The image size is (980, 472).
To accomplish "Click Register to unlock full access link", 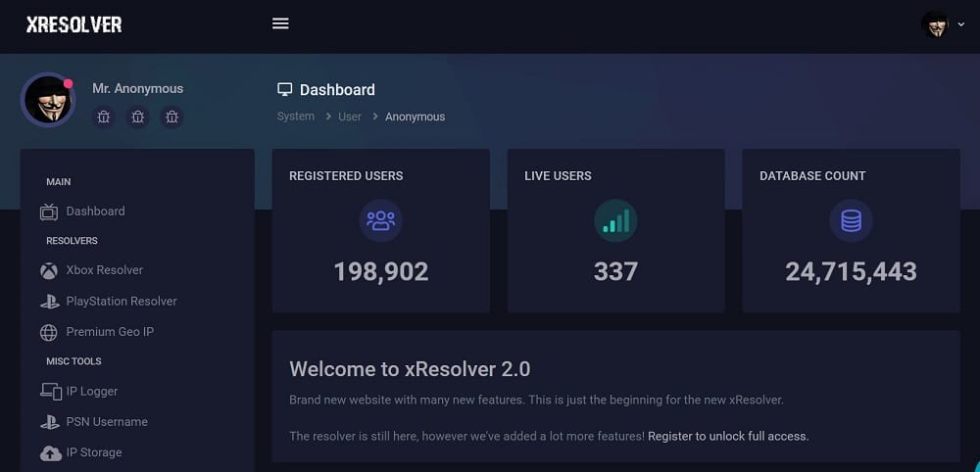I will point(728,437).
